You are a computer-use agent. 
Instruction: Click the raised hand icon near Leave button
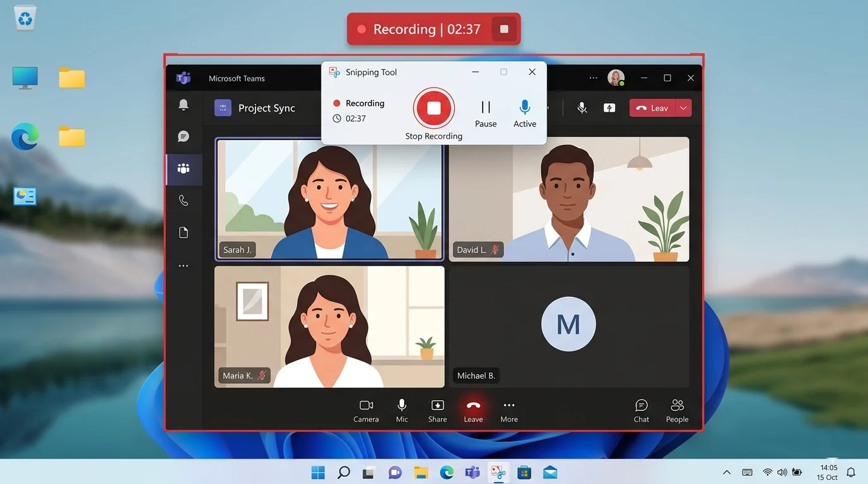pos(609,108)
